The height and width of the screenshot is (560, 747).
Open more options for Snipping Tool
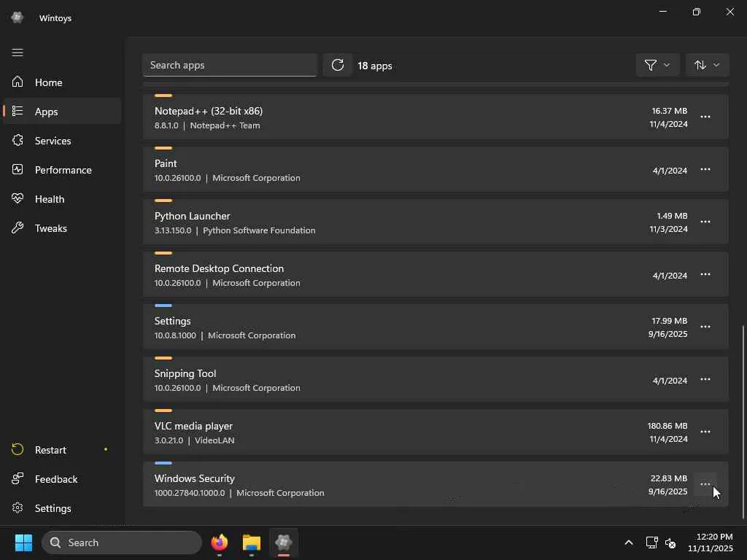point(705,379)
